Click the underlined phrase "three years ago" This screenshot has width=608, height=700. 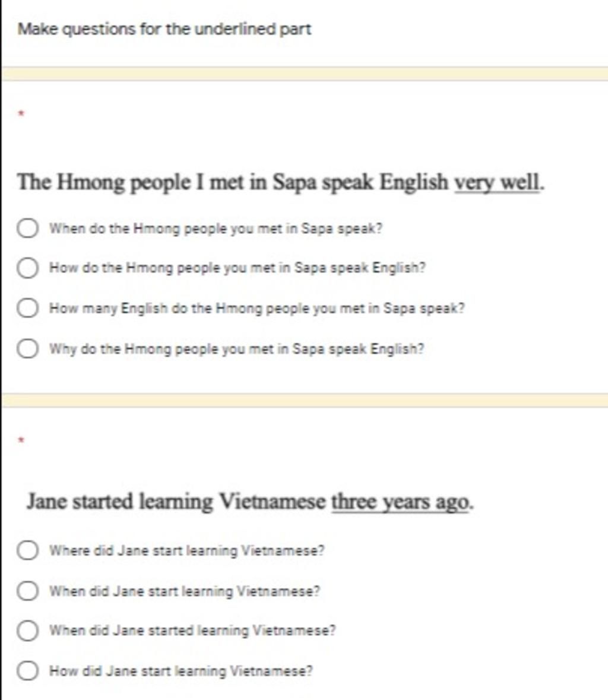(400, 502)
